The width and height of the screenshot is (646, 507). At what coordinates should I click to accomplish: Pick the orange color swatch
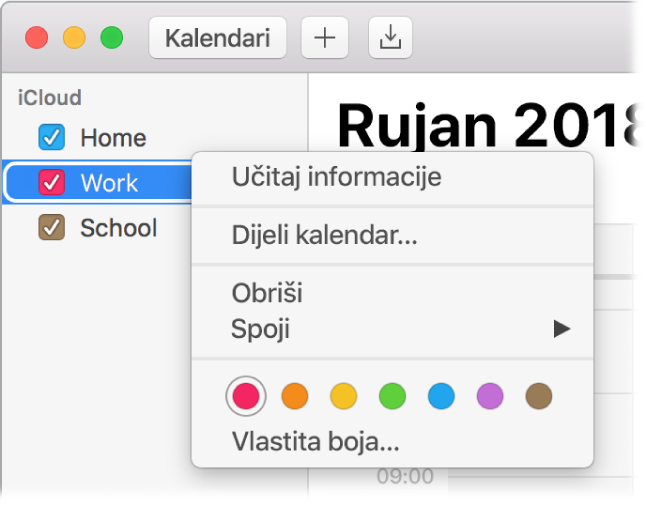(294, 396)
